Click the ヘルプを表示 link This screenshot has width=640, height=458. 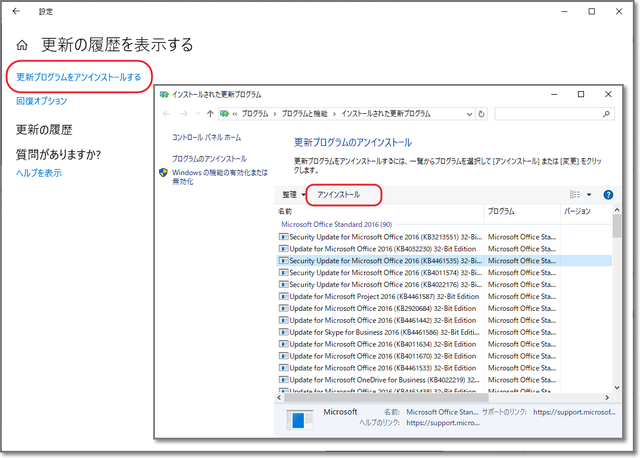39,173
